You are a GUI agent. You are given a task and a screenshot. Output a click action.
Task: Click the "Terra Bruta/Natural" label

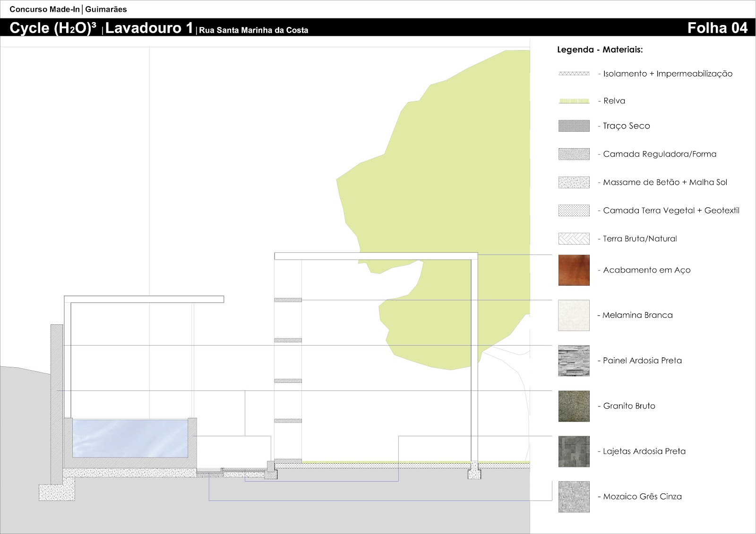(x=640, y=238)
